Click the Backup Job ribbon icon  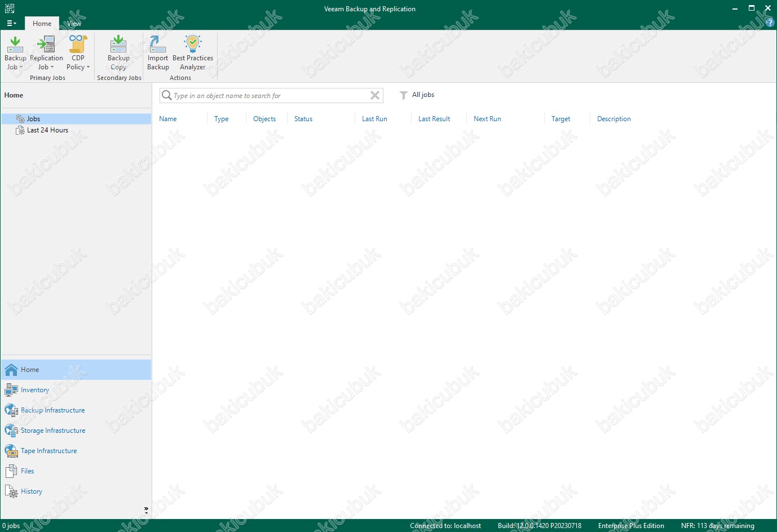(x=15, y=44)
